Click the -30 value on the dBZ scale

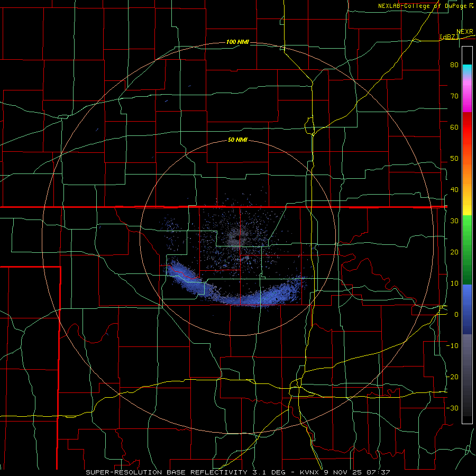click(452, 408)
